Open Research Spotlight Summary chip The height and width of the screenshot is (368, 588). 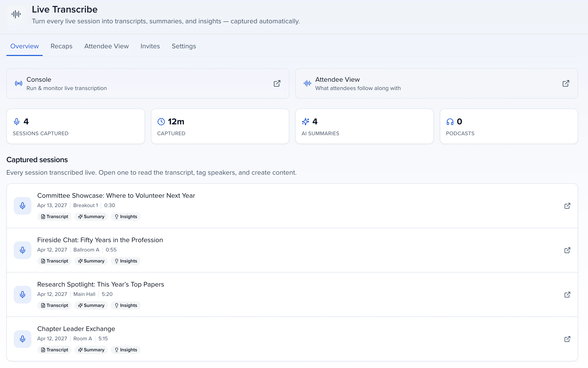pos(91,305)
